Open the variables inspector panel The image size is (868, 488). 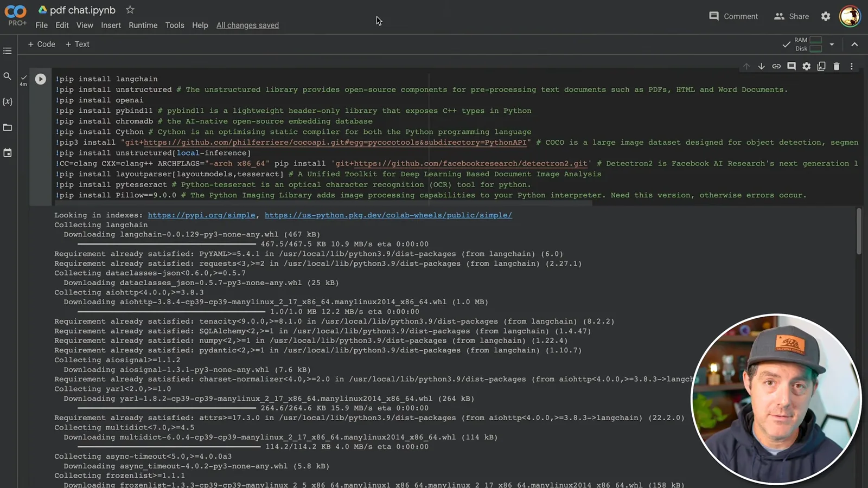(7, 102)
